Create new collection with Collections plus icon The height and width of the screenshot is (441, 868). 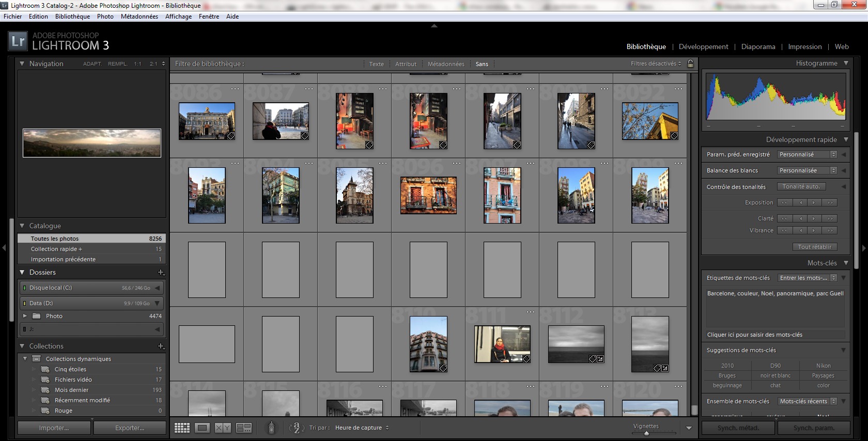click(161, 346)
